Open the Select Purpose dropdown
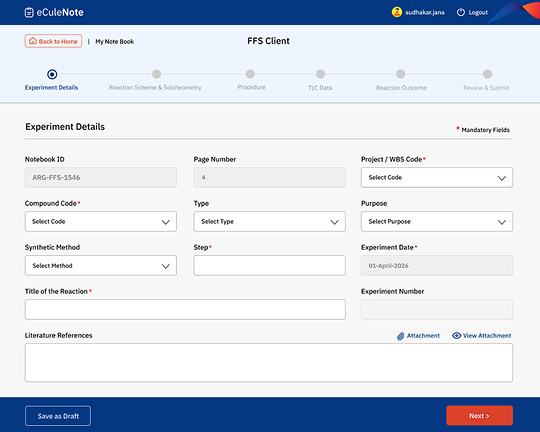The height and width of the screenshot is (432, 540). pyautogui.click(x=437, y=222)
